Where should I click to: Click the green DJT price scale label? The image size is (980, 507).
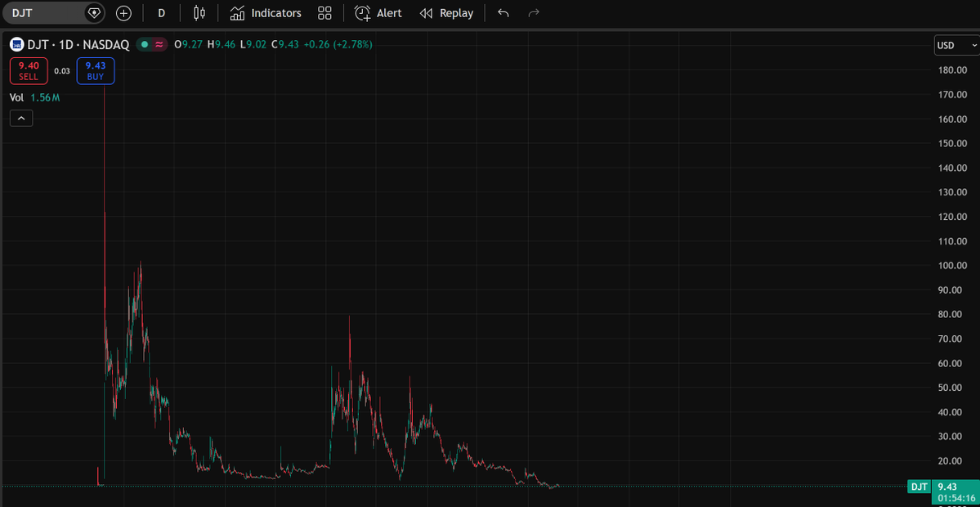(918, 487)
